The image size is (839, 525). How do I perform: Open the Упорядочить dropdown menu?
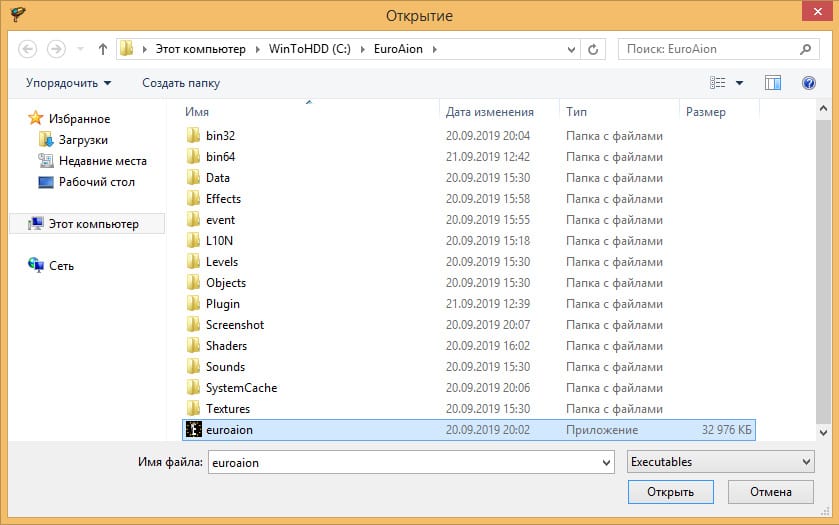pos(68,83)
